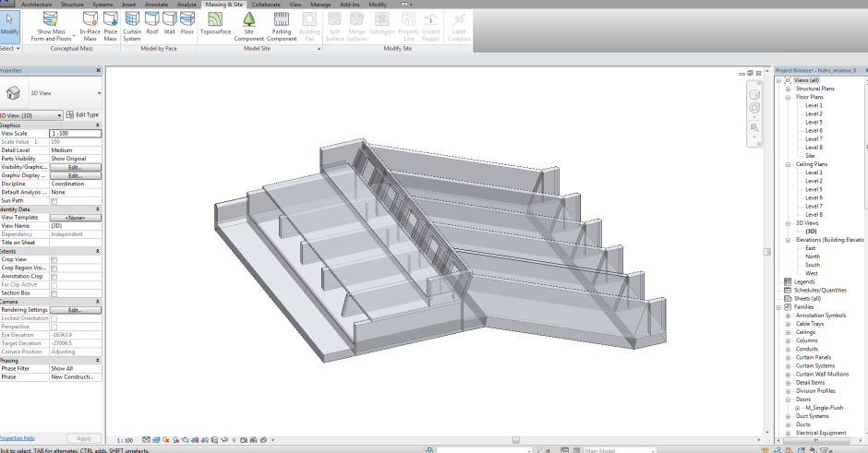The height and width of the screenshot is (453, 868).
Task: Toggle the Locked Orientation checkbox
Action: [54, 318]
